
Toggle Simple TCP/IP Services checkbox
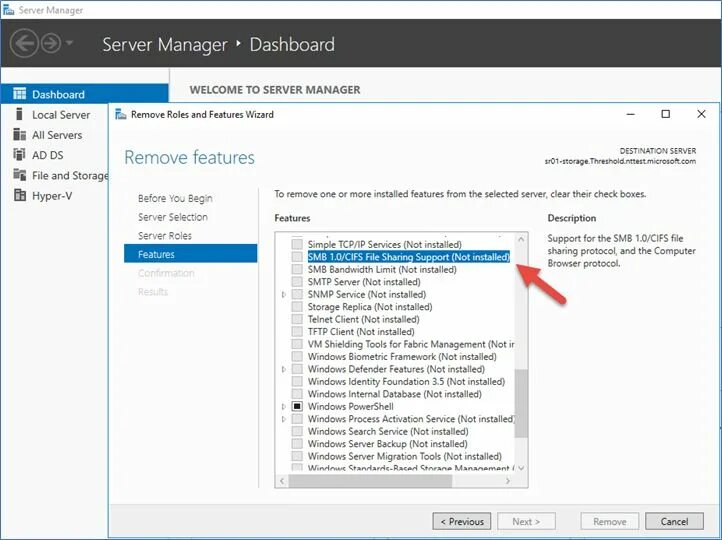297,244
